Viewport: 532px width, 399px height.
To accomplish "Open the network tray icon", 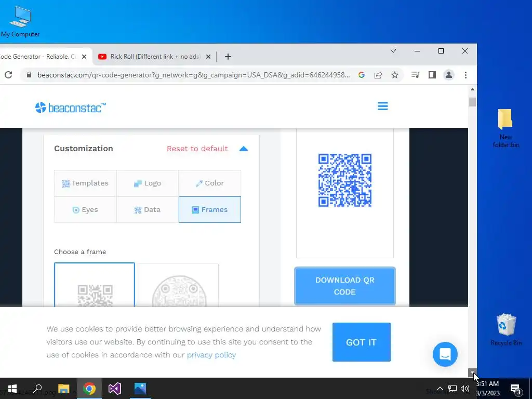I will (453, 389).
